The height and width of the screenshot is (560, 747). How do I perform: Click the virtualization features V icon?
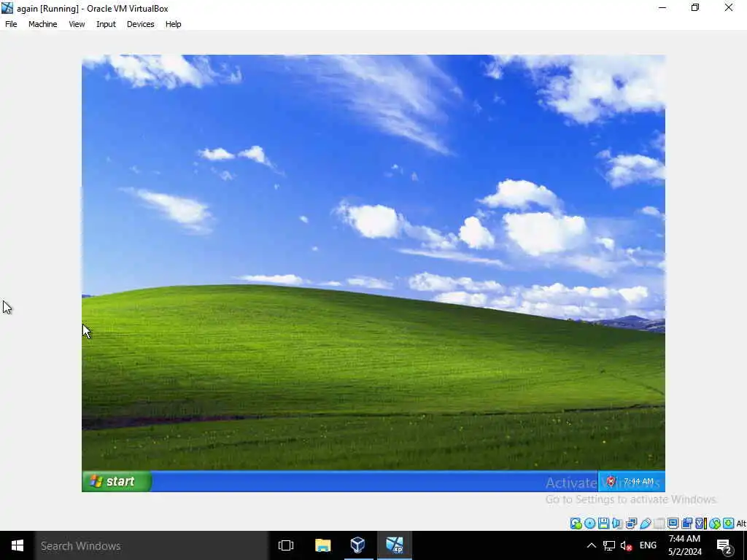(701, 524)
